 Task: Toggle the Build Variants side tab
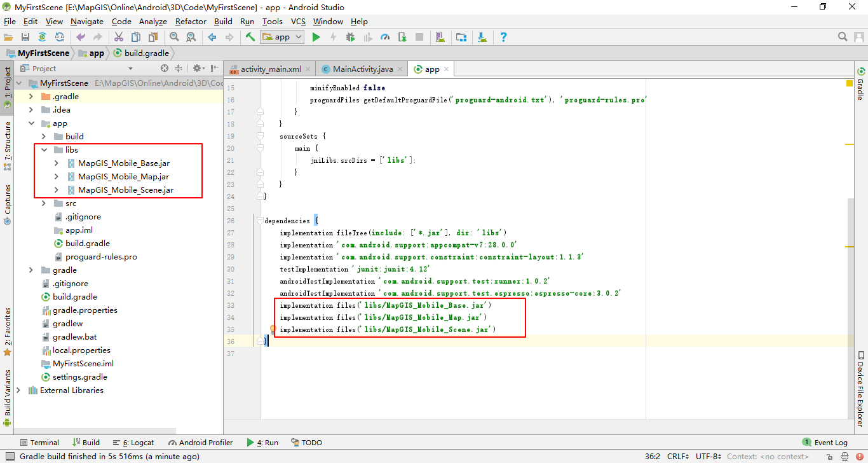pyautogui.click(x=8, y=397)
